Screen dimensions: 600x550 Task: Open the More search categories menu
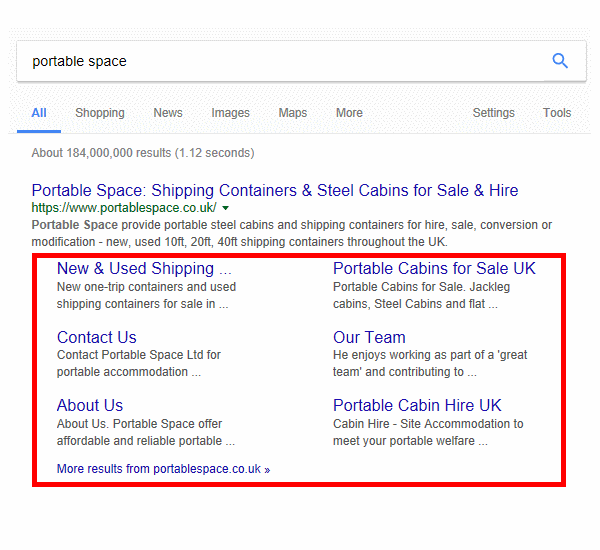(x=349, y=113)
